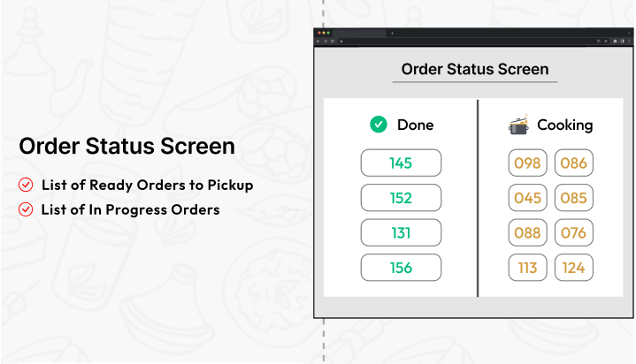Select cooking order 124
The height and width of the screenshot is (364, 636).
click(573, 268)
